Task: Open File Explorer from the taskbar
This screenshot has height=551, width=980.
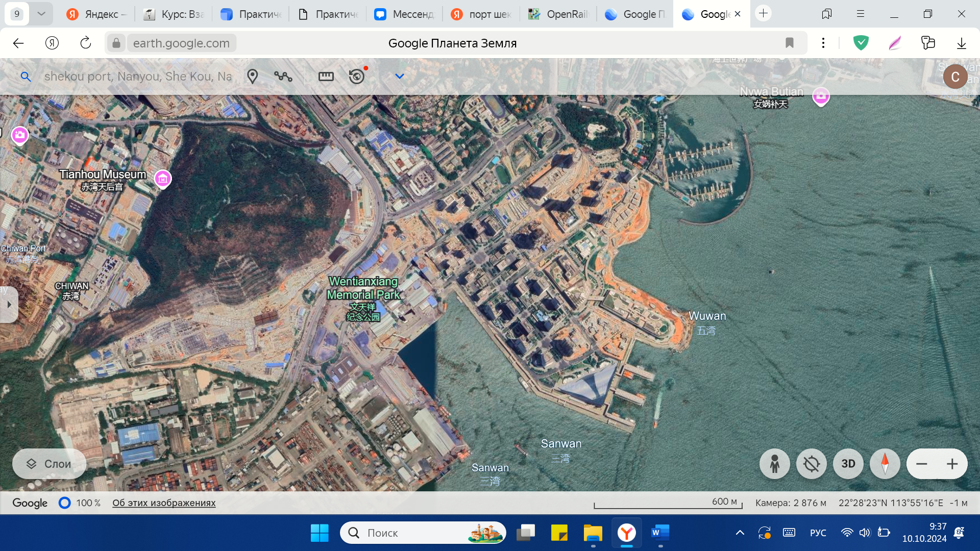Action: (593, 533)
